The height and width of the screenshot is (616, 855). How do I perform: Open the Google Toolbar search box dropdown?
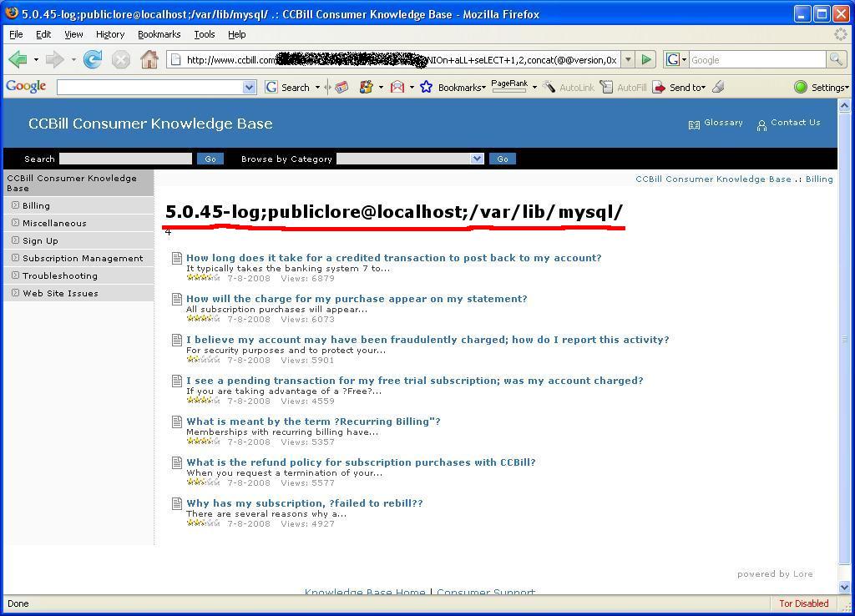249,87
